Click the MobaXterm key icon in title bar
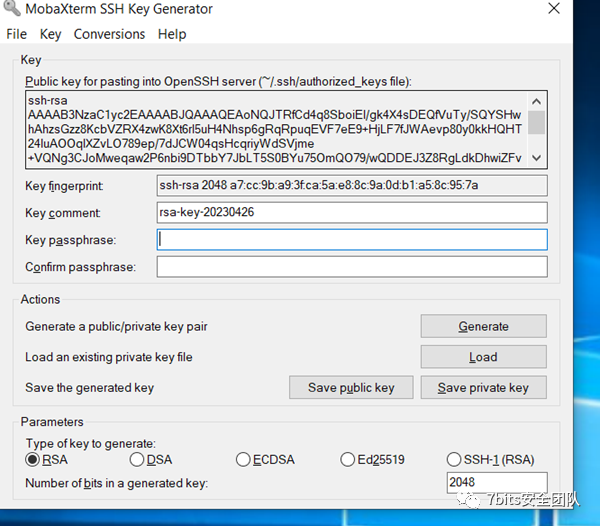Image resolution: width=600 pixels, height=526 pixels. click(11, 8)
